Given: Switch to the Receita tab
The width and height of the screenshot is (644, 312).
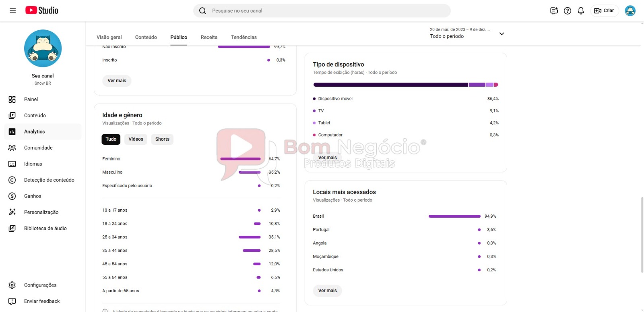Looking at the screenshot, I should click(209, 37).
